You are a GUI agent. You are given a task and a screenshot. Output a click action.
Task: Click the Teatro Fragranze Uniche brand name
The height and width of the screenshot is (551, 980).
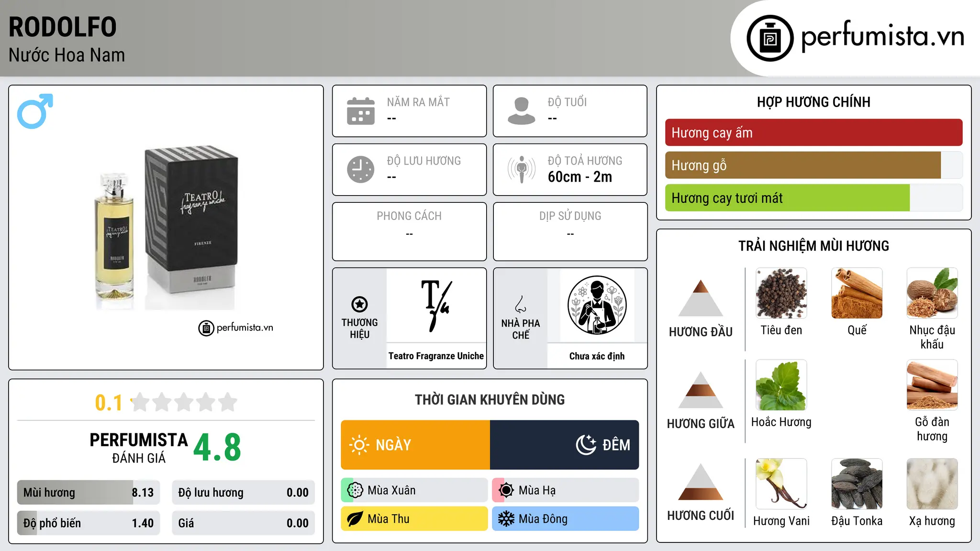coord(436,356)
